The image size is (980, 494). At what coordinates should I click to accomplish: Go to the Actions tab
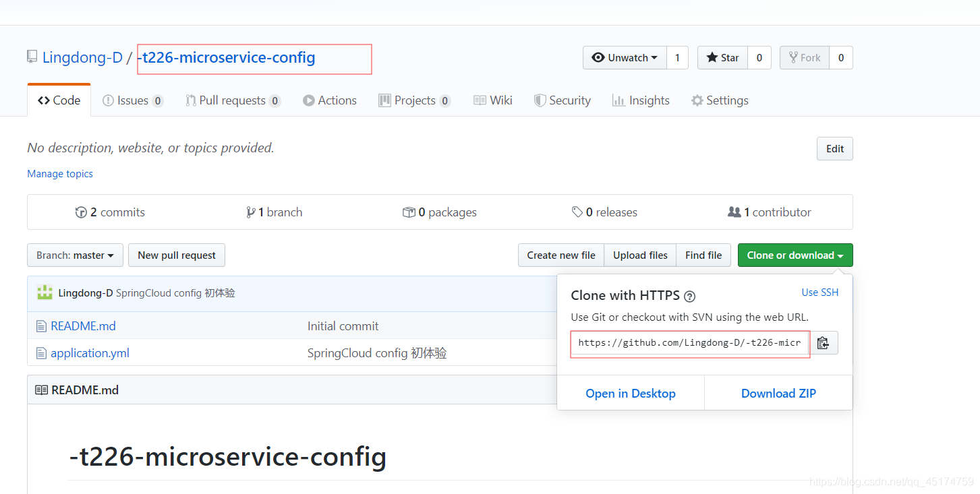click(x=330, y=100)
